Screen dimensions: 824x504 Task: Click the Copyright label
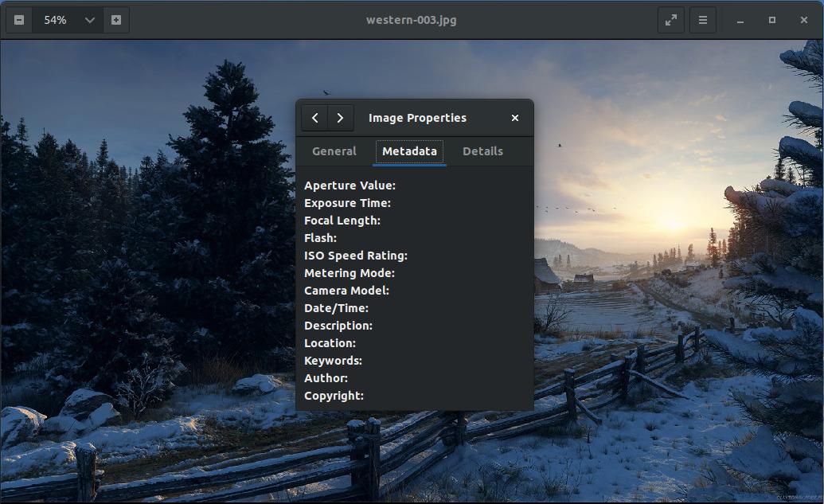tap(334, 396)
